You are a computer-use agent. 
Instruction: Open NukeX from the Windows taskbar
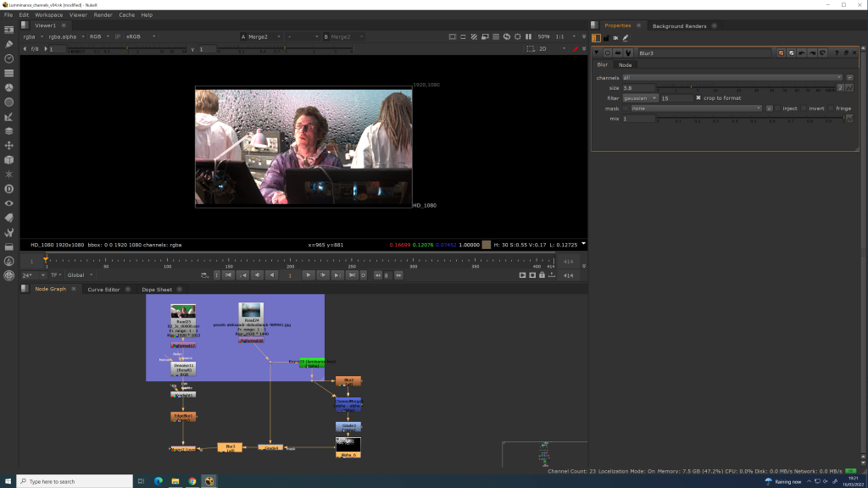coord(209,481)
